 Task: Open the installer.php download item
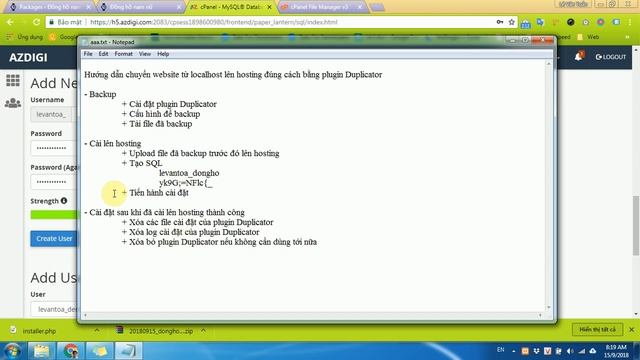(39, 331)
